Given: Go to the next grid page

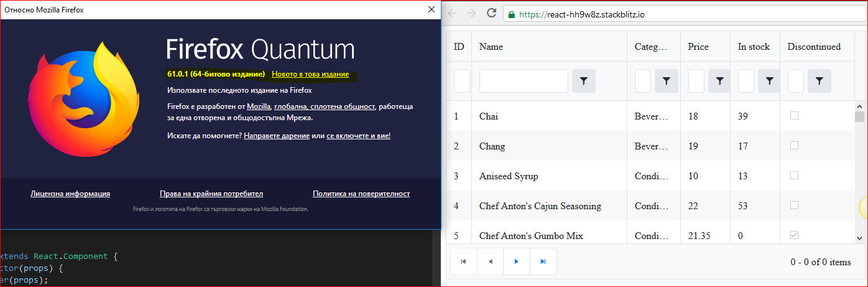Looking at the screenshot, I should pos(517,261).
